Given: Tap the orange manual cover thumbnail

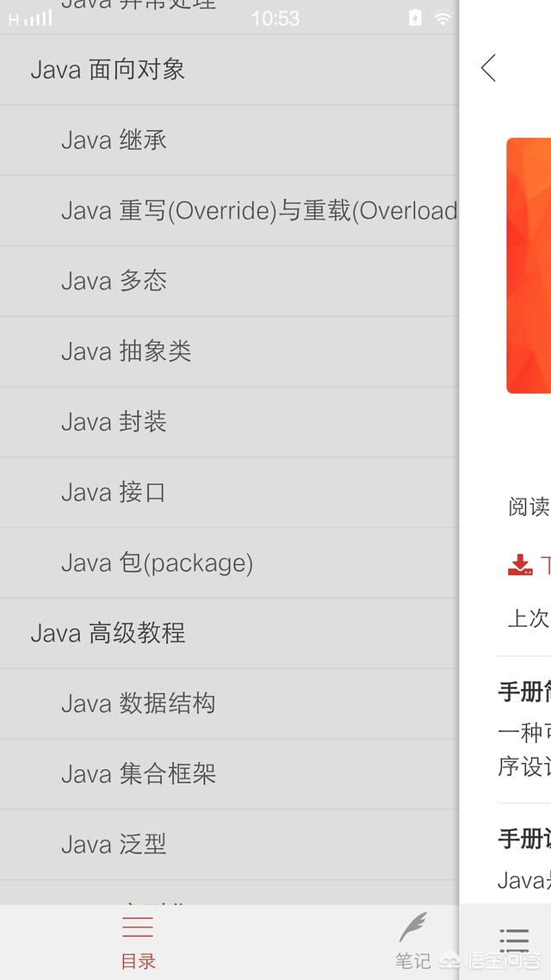Looking at the screenshot, I should tap(529, 265).
